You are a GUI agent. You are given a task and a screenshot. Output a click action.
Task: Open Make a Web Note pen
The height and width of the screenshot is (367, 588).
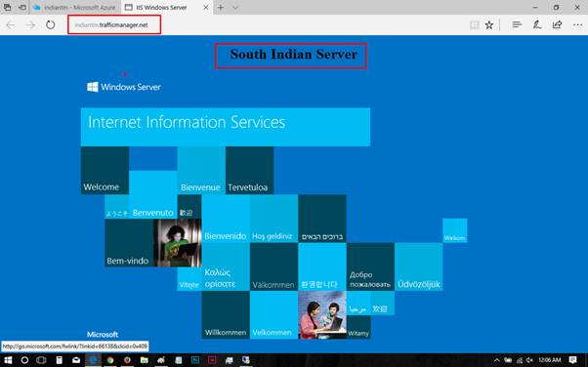click(537, 24)
